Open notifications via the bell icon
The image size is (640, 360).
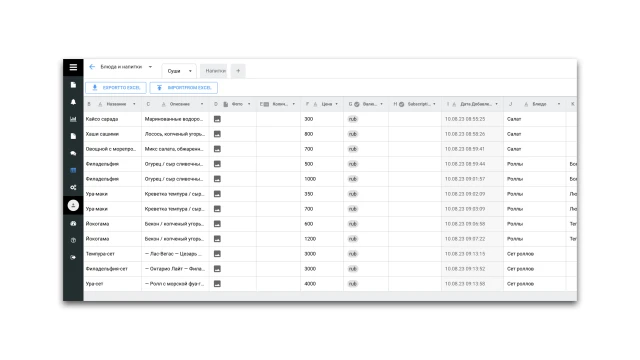[73, 102]
